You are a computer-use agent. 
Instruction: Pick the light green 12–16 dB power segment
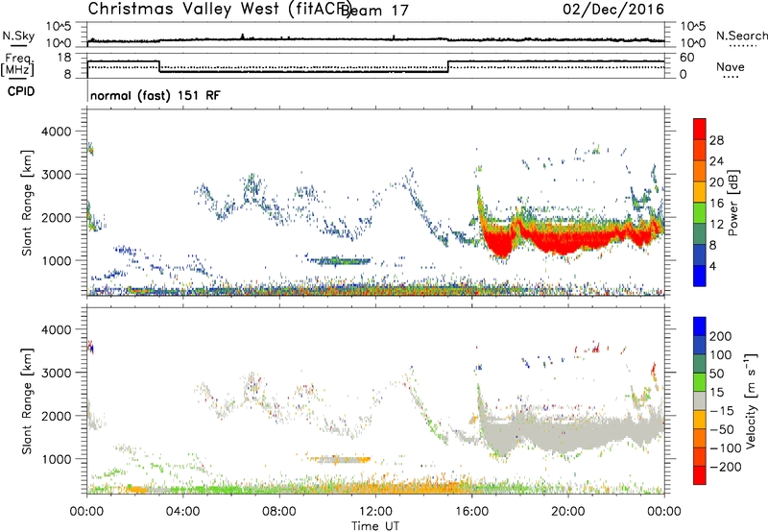pos(700,213)
